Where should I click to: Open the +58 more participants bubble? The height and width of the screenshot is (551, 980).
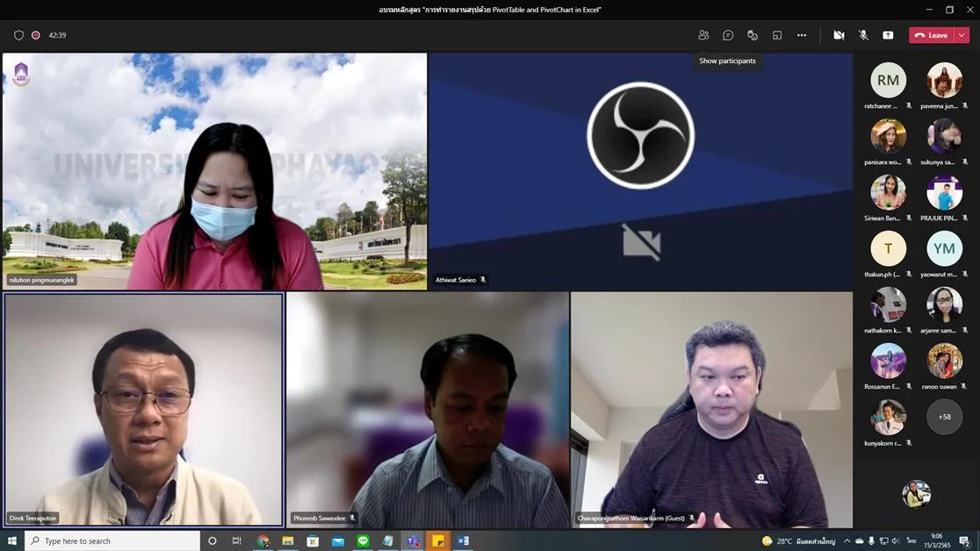pyautogui.click(x=944, y=417)
